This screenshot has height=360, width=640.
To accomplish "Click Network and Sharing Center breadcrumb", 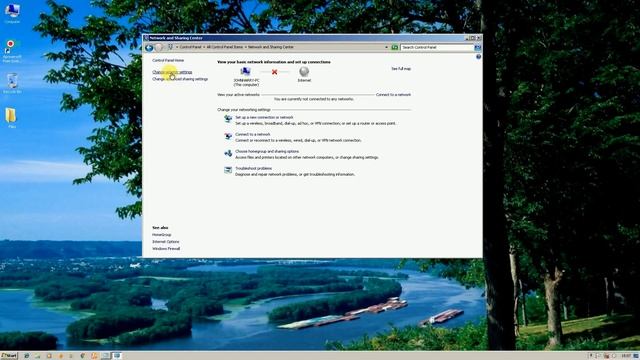I will (271, 47).
